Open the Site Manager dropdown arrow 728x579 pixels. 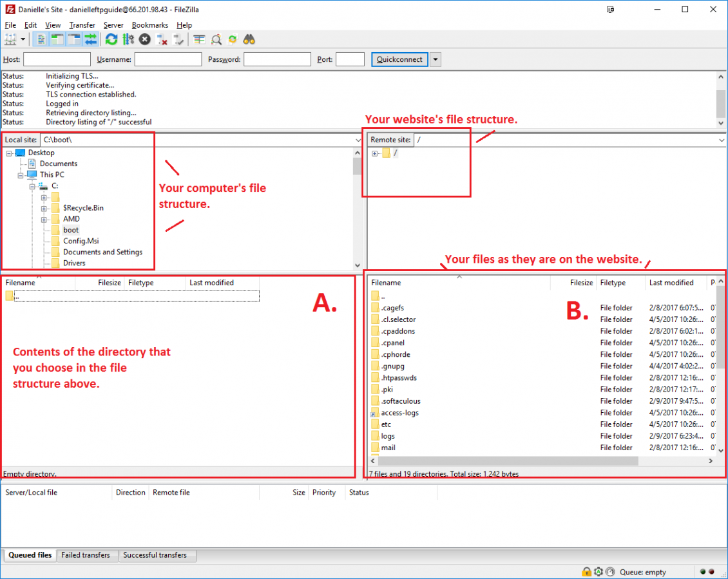pyautogui.click(x=23, y=39)
